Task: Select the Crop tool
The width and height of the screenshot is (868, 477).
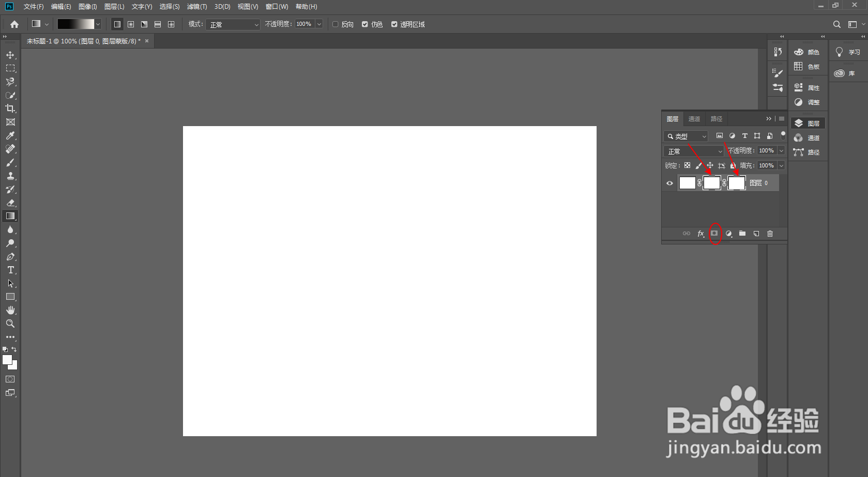Action: point(10,109)
